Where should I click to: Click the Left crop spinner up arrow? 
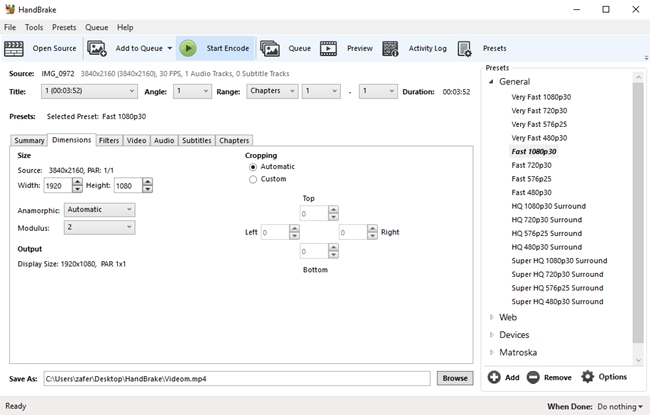[x=294, y=228]
